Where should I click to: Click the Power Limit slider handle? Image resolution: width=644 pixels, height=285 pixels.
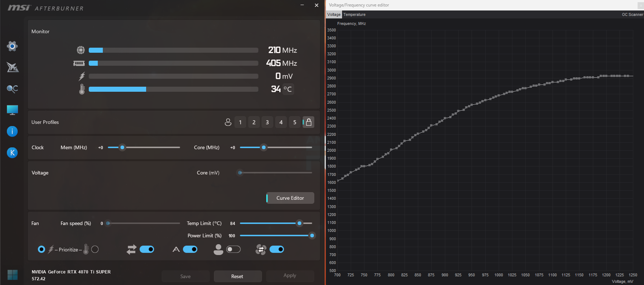312,236
